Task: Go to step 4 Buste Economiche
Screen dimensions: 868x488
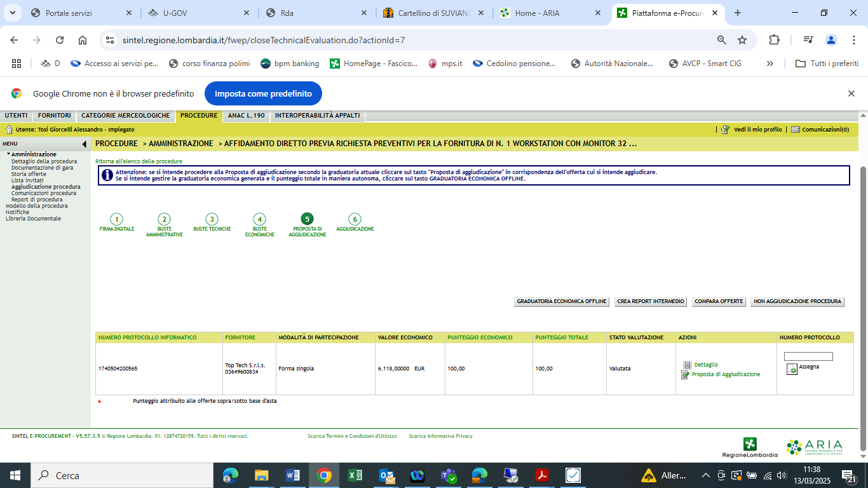Action: [x=259, y=219]
